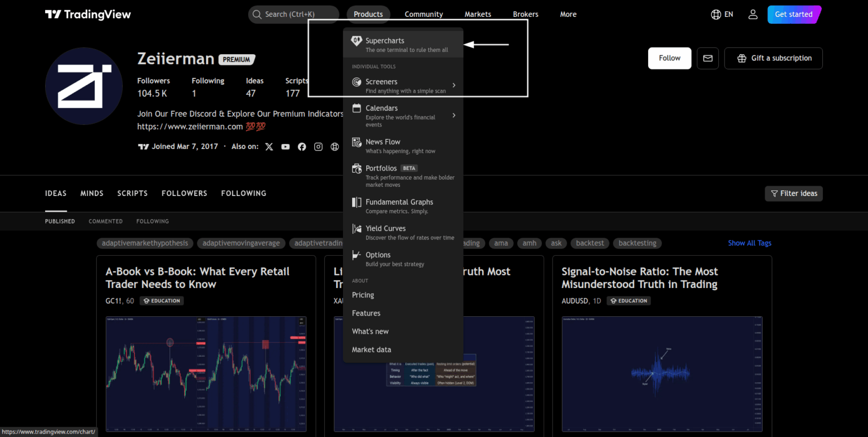The image size is (868, 437).
Task: Click the Supercharts icon in the menu
Action: point(357,41)
